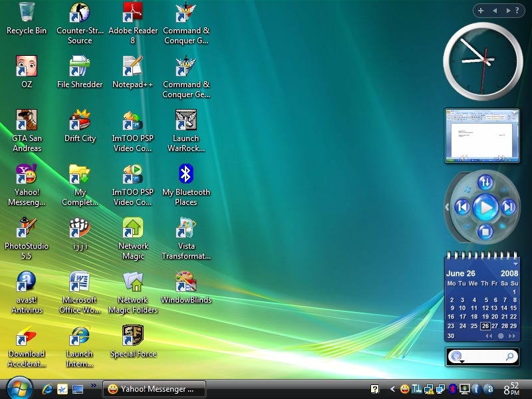Open the Special Force game icon

133,336
